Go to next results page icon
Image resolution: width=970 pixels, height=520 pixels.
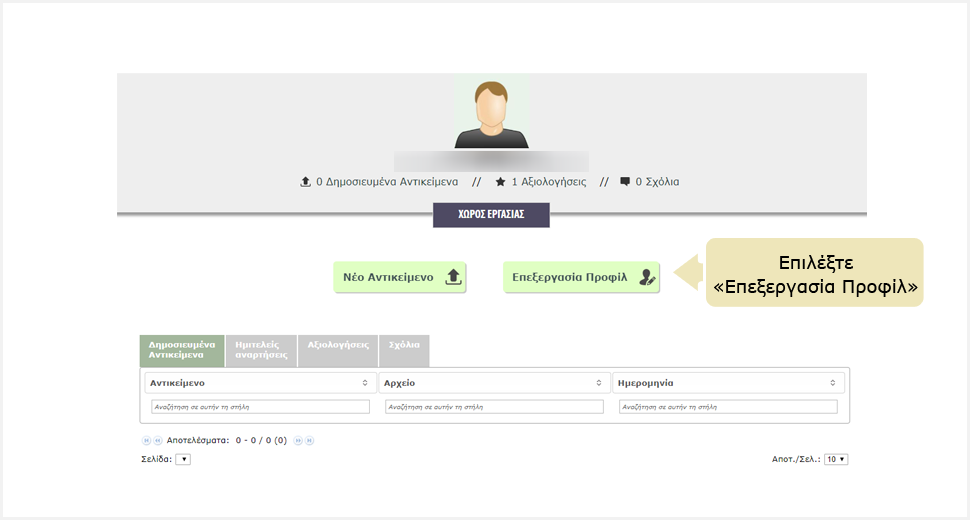(298, 440)
